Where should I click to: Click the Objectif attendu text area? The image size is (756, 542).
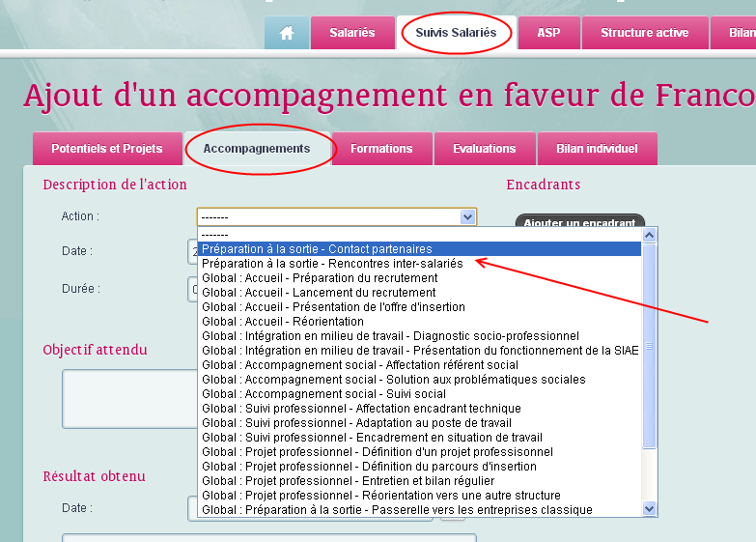126,396
